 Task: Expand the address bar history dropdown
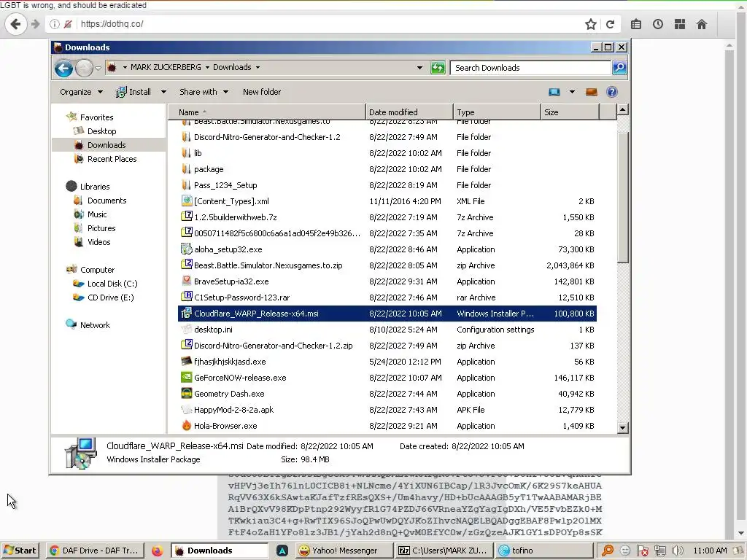coord(419,68)
